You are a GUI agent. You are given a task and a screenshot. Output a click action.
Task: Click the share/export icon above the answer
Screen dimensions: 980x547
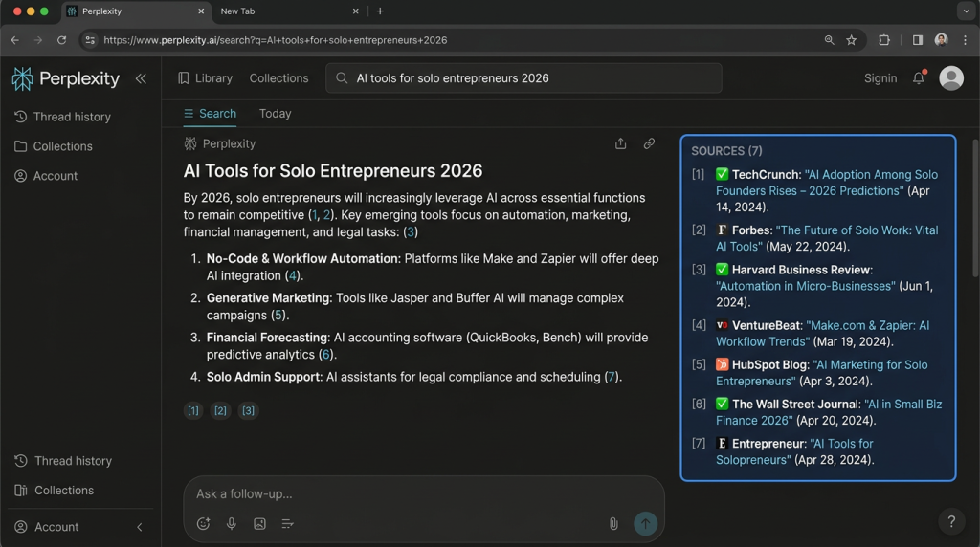click(x=620, y=143)
